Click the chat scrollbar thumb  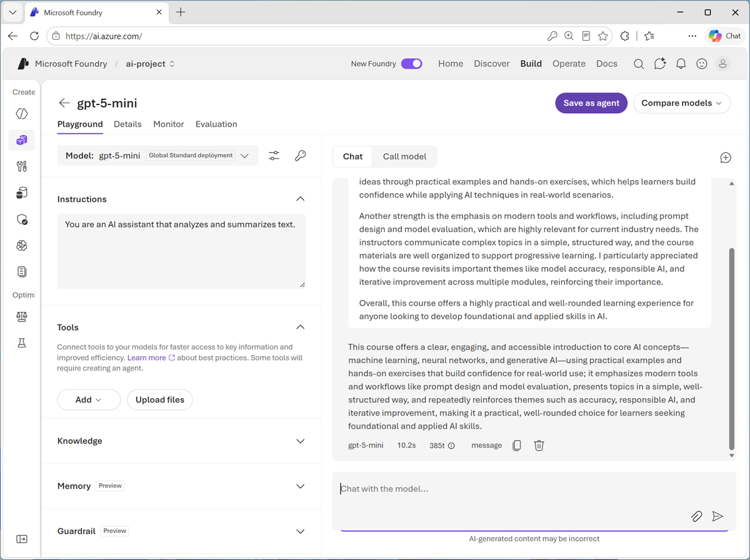(x=732, y=348)
